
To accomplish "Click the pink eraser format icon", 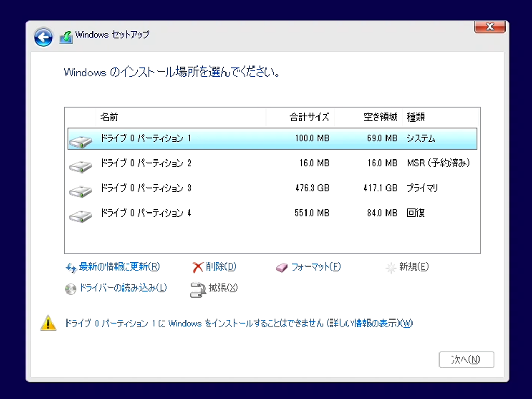I will click(282, 268).
